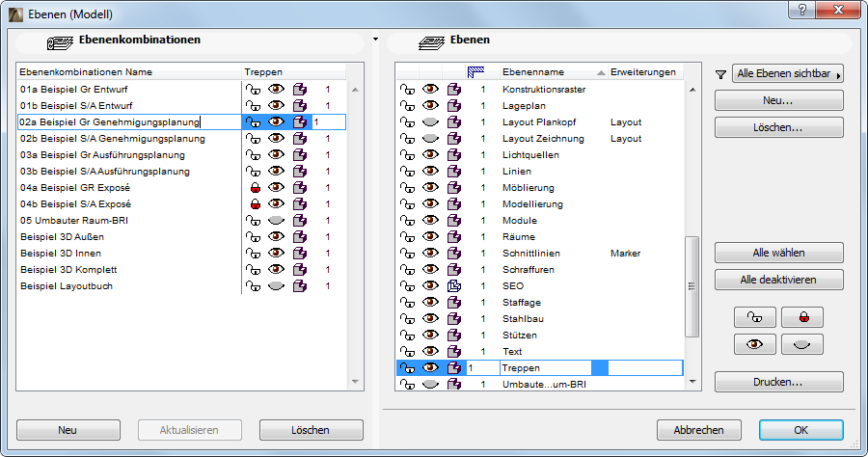Toggle eye for Beispiel Layoutbuch combination
Screen dimensions: 868x457
pyautogui.click(x=276, y=286)
